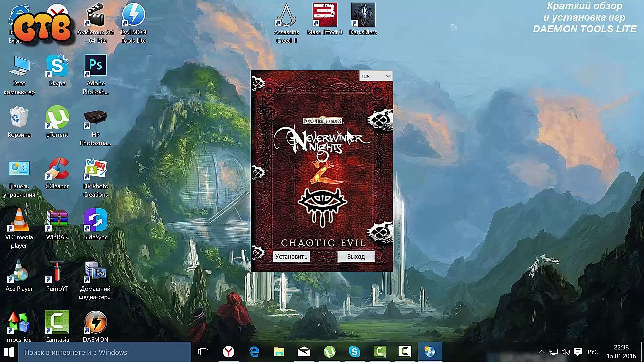Select Этот компьютер desktop icon
644x362 pixels.
[x=19, y=75]
